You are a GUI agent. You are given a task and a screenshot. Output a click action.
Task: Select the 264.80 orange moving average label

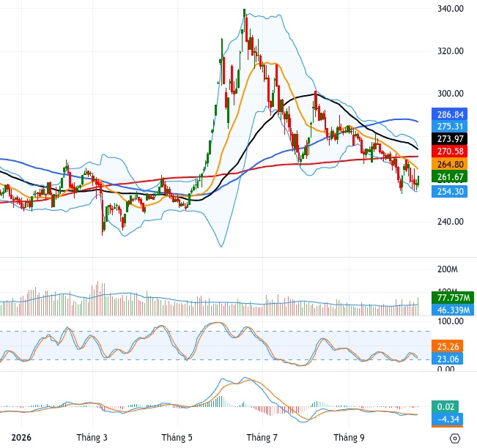(x=449, y=164)
